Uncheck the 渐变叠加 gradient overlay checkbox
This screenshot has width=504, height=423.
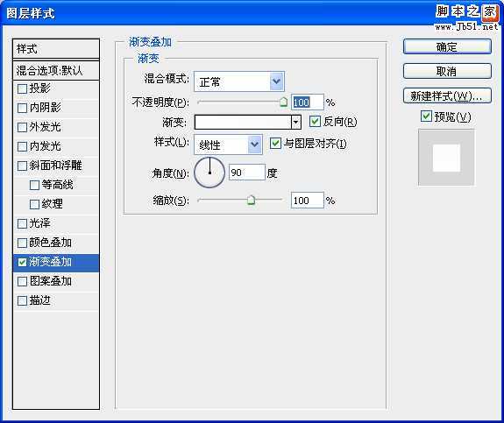pyautogui.click(x=22, y=263)
